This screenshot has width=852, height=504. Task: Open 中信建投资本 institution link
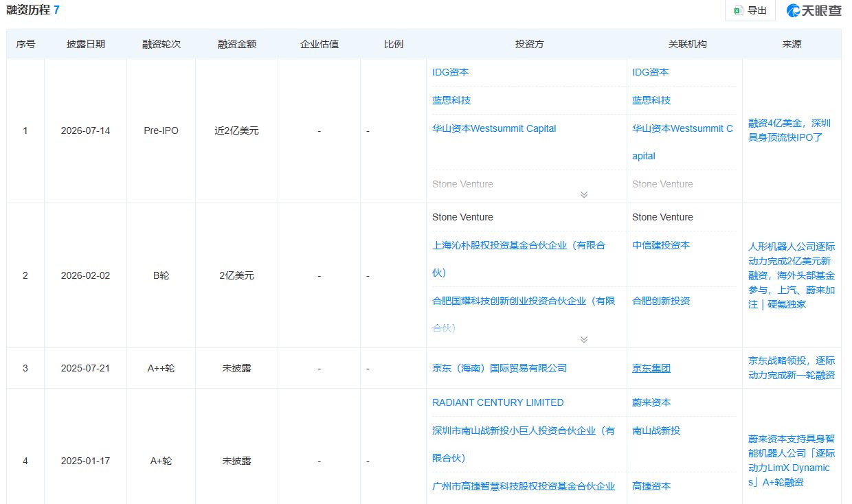[x=661, y=245]
